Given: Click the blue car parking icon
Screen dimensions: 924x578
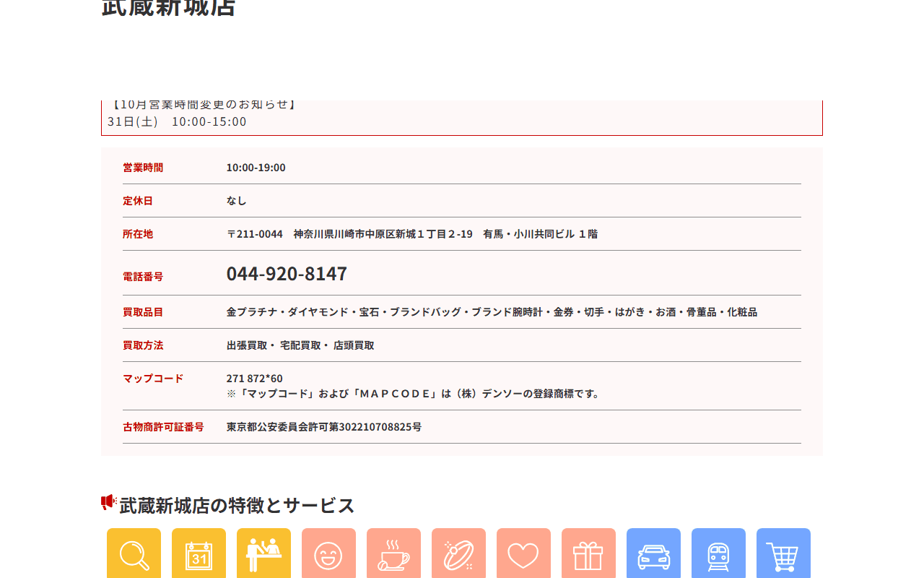Looking at the screenshot, I should (x=653, y=553).
